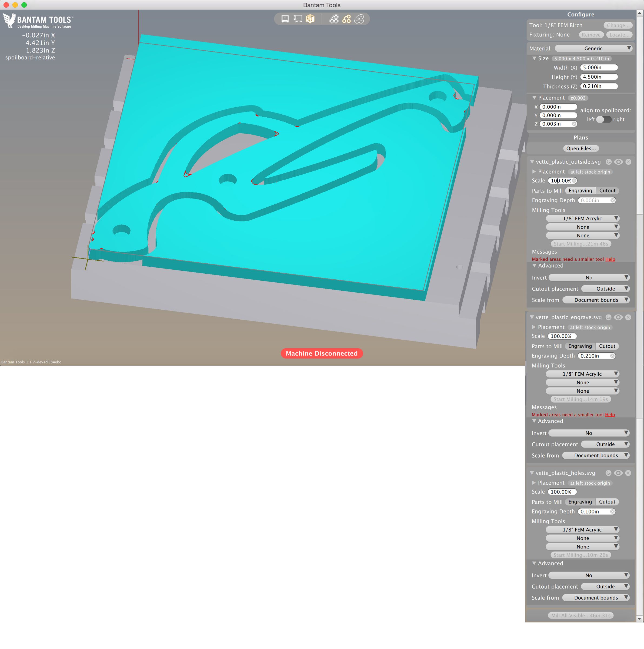Click the third board outline preview icon

[x=359, y=19]
